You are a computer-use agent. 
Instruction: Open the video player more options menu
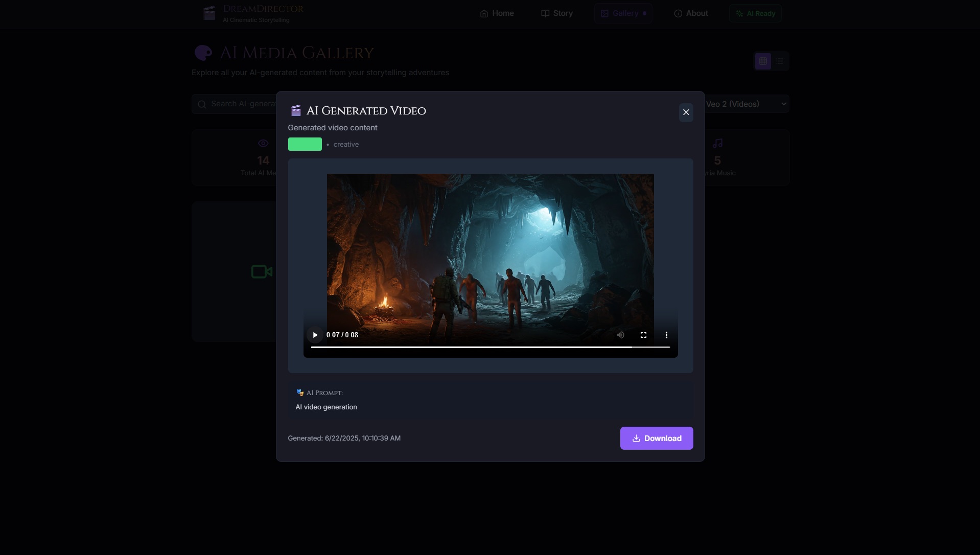click(666, 335)
